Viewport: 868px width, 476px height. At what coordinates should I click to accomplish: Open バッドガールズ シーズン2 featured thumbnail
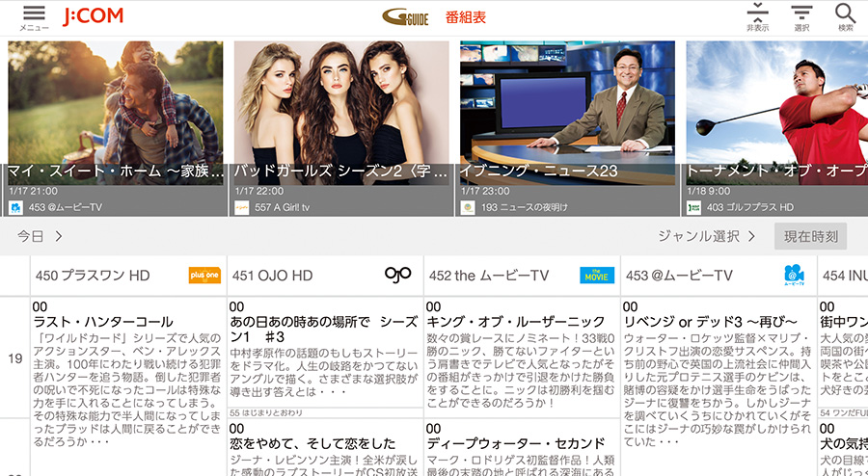pos(341,113)
